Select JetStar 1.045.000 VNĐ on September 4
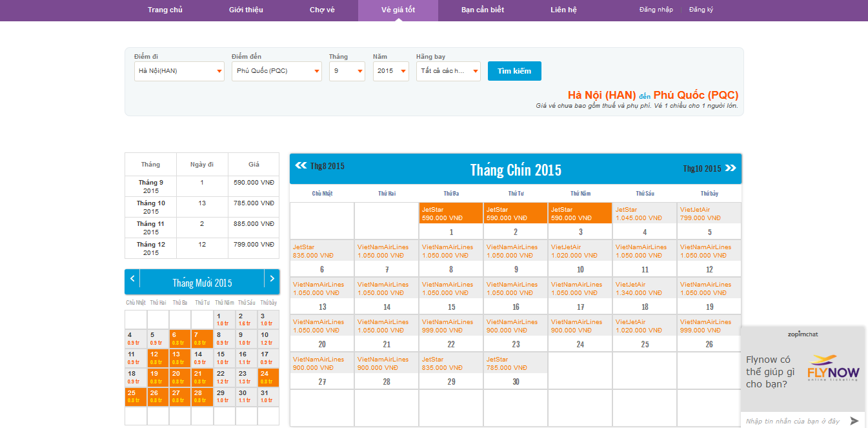The height and width of the screenshot is (428, 868). click(x=645, y=214)
